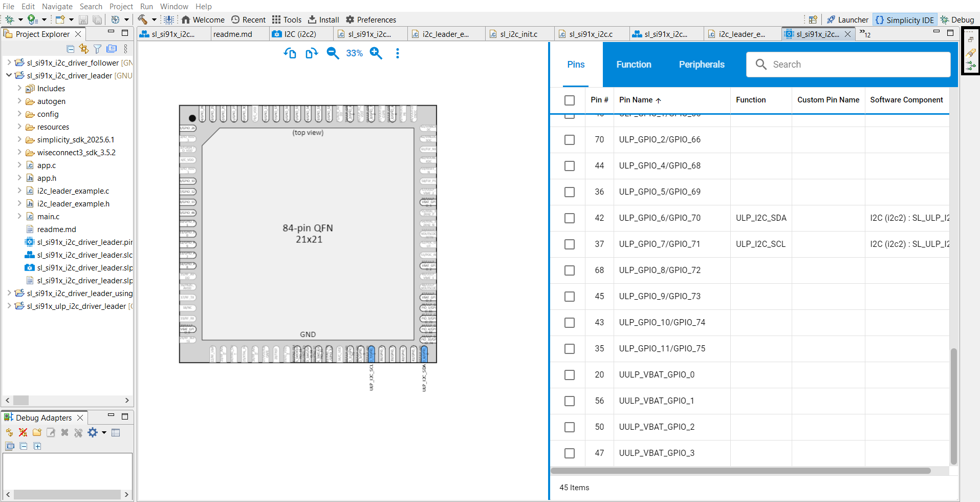Viewport: 980px width, 502px height.
Task: Open the three-dot overflow menu above the diagram
Action: coord(398,53)
